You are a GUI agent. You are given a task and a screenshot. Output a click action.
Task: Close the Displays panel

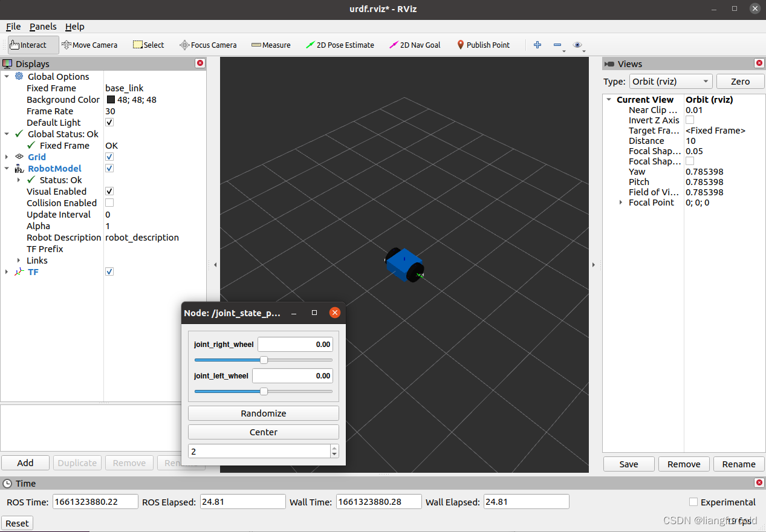coord(200,63)
